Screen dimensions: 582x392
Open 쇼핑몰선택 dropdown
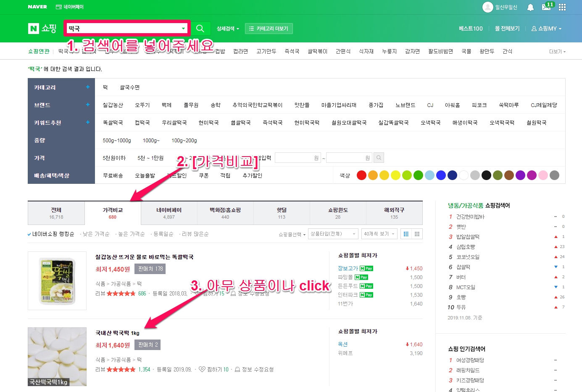click(292, 234)
